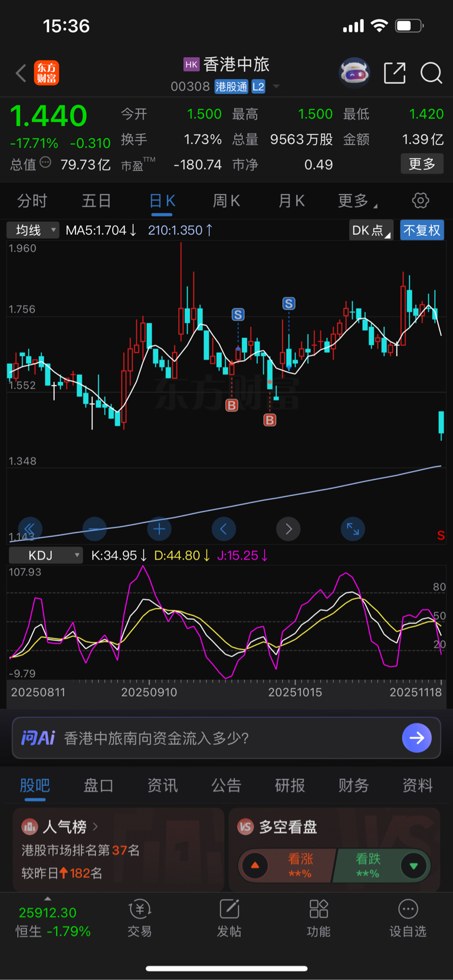Switch to 月K chart tab
This screenshot has height=980, width=453.
click(x=291, y=201)
